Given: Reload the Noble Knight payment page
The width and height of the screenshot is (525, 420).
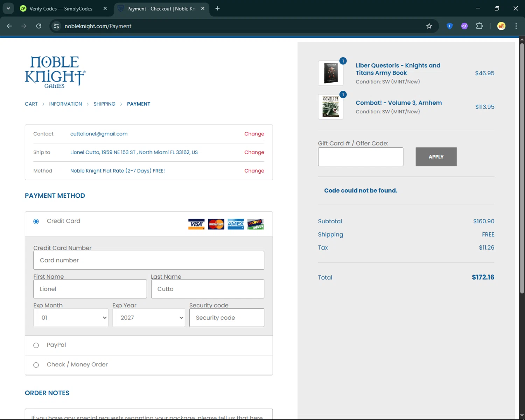Looking at the screenshot, I should [x=39, y=26].
